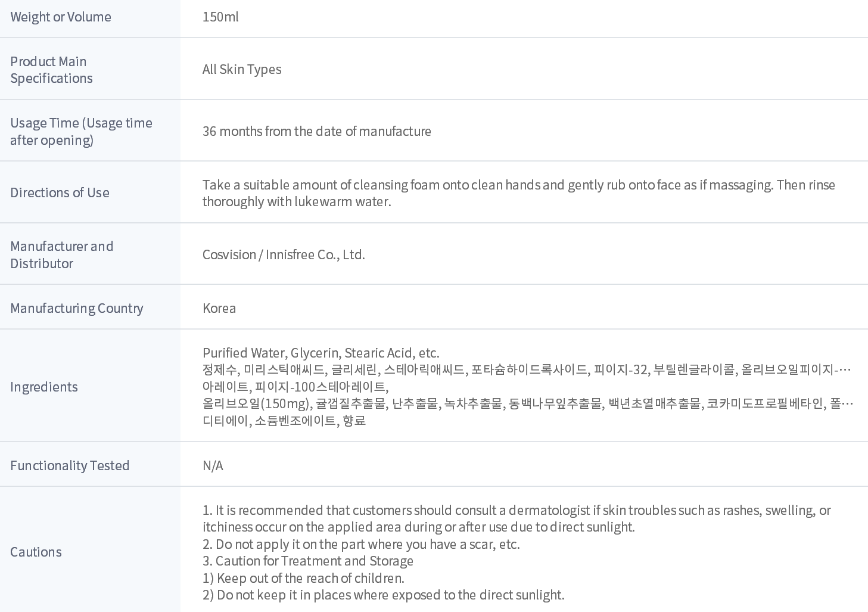Click the Manufacturer and Distributor label
This screenshot has height=612, width=868.
pos(61,254)
